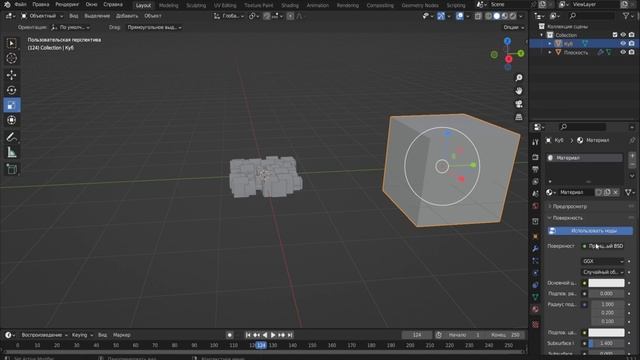Click the Основной цвет base color swatch

606,283
